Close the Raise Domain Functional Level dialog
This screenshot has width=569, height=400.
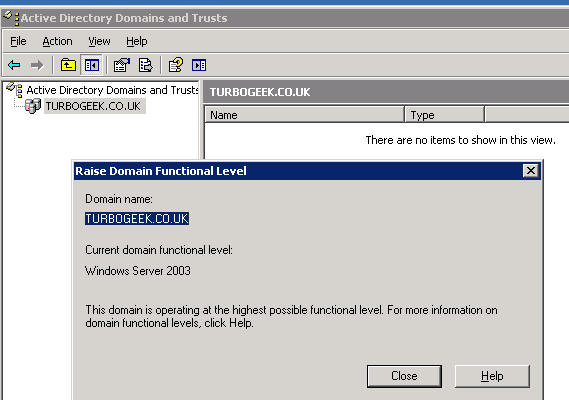[531, 171]
